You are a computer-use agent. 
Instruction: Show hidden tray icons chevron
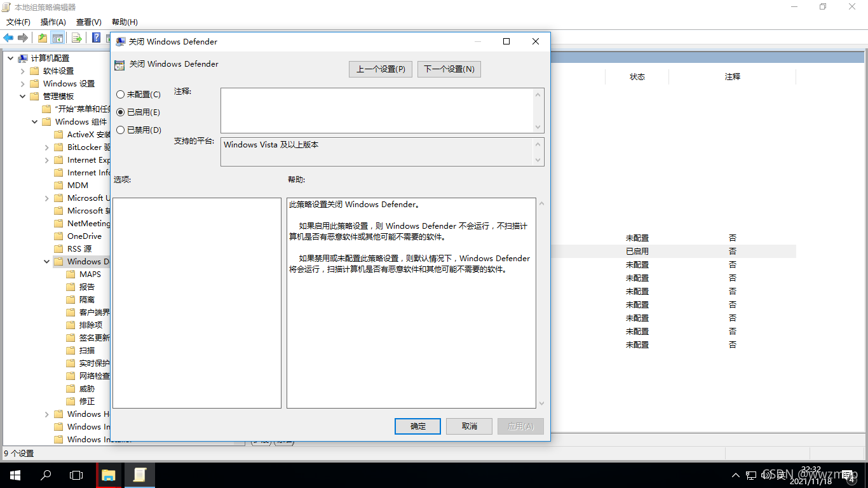pyautogui.click(x=736, y=475)
